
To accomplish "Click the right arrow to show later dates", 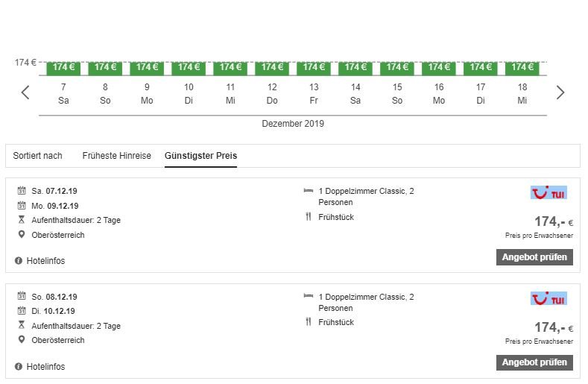I will [x=560, y=92].
